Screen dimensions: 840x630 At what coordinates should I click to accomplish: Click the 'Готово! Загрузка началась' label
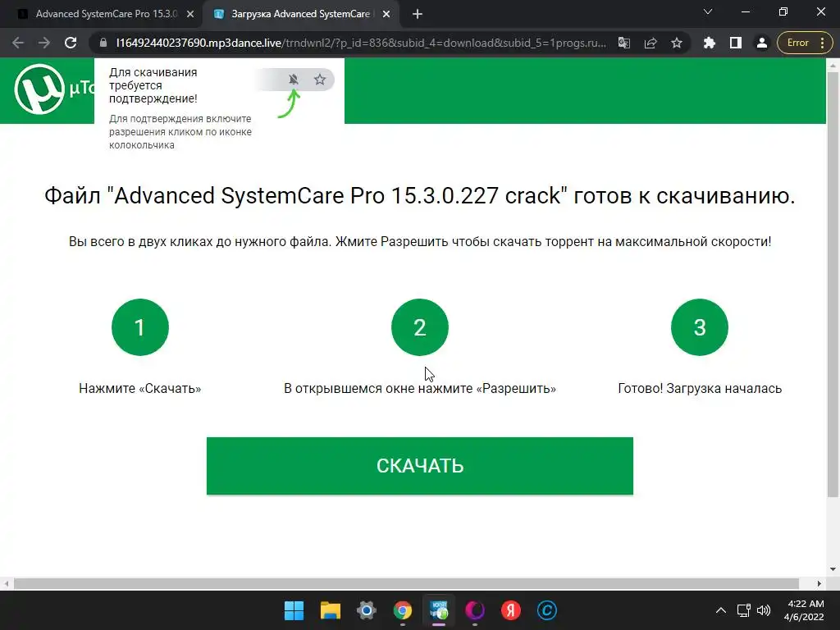[x=700, y=388]
